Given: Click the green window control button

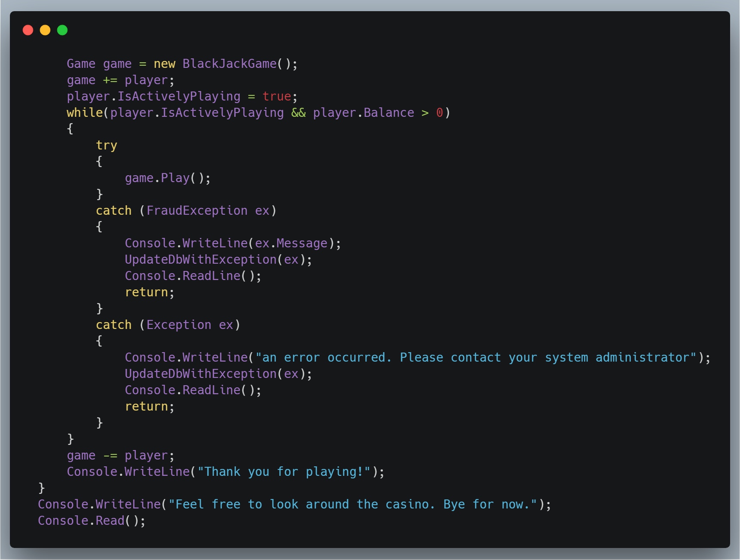Looking at the screenshot, I should coord(62,30).
